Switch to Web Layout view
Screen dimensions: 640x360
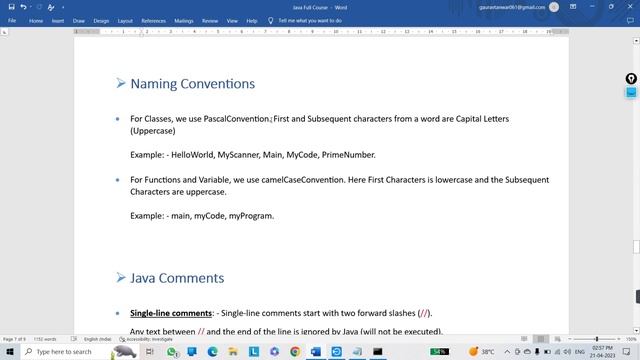[558, 339]
